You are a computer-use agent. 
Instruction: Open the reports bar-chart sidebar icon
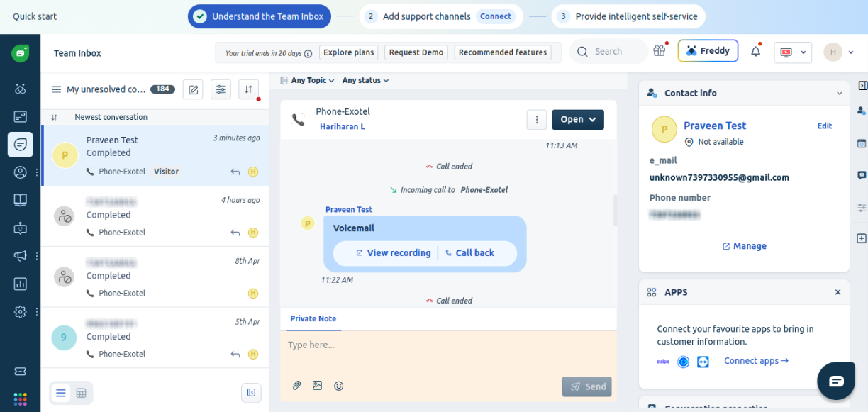point(20,284)
